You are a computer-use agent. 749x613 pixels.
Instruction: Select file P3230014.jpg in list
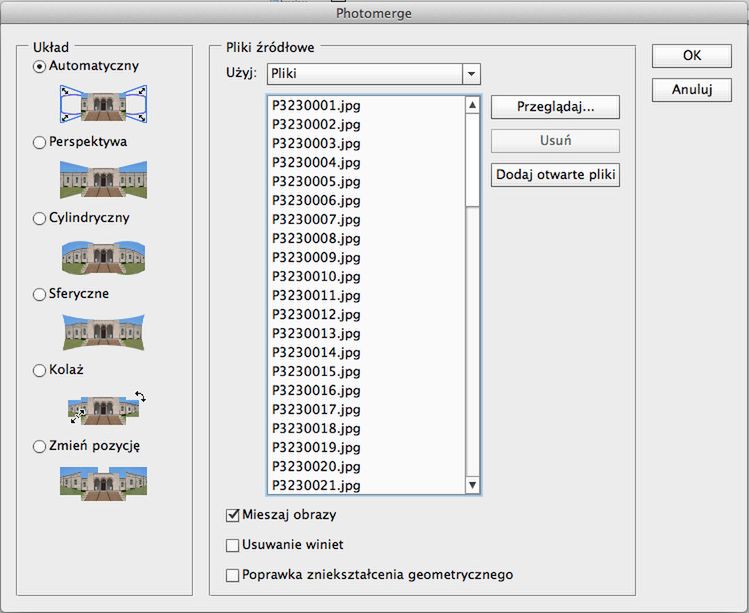(x=366, y=353)
